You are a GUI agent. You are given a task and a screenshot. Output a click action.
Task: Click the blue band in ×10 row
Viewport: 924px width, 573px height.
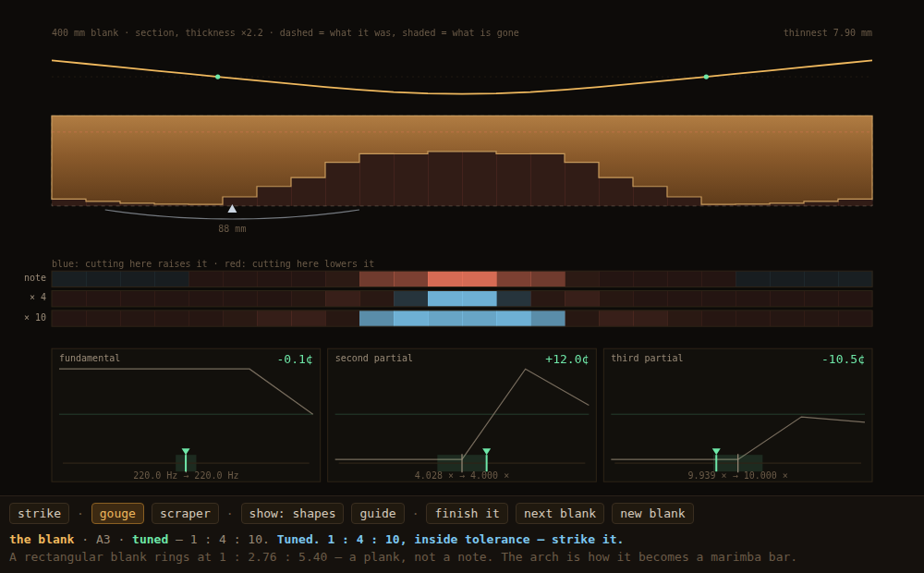click(462, 318)
